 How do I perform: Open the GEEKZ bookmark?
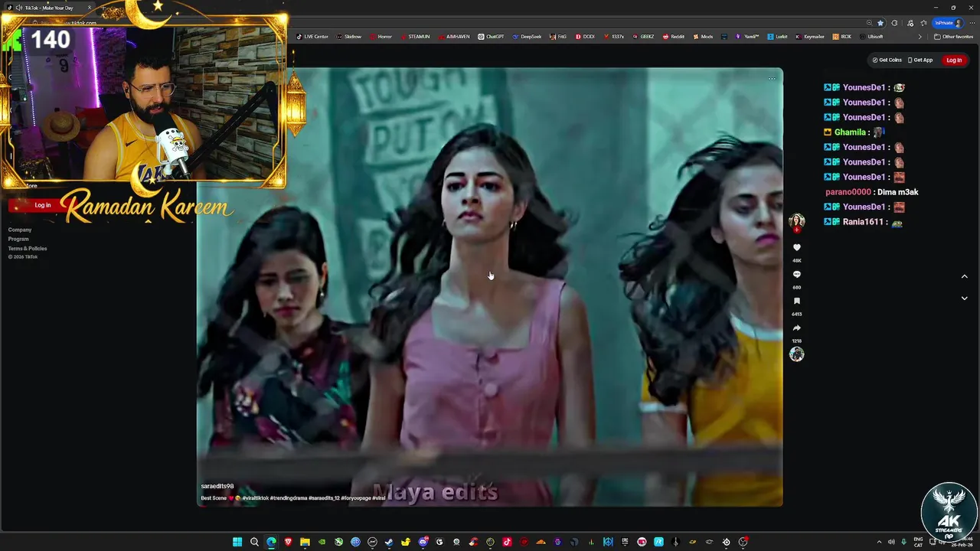643,37
